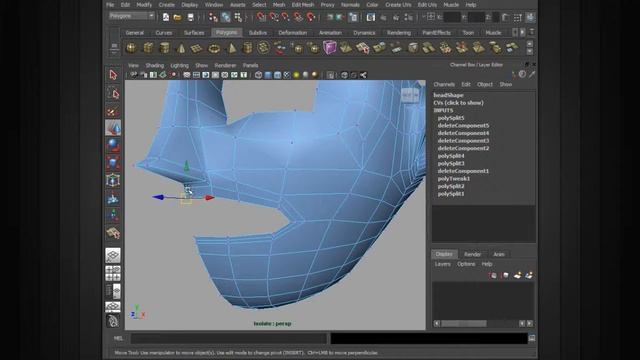Create a polygon cone from shelf
Image resolution: width=640 pixels, height=360 pixels.
click(x=181, y=49)
